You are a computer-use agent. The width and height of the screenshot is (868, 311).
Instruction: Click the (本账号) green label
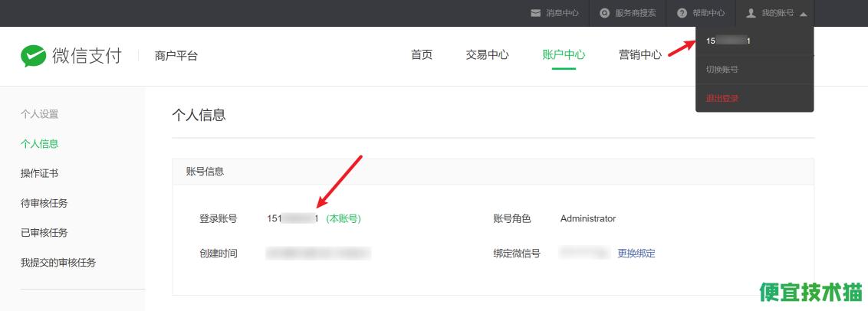tap(344, 218)
